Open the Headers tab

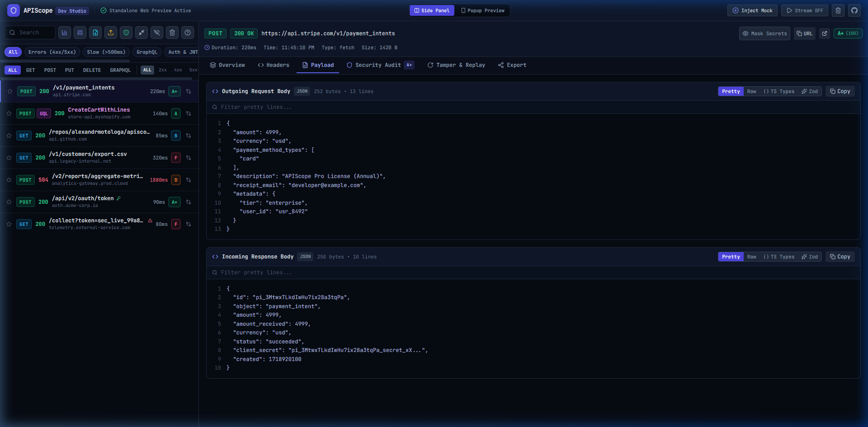[x=274, y=65]
